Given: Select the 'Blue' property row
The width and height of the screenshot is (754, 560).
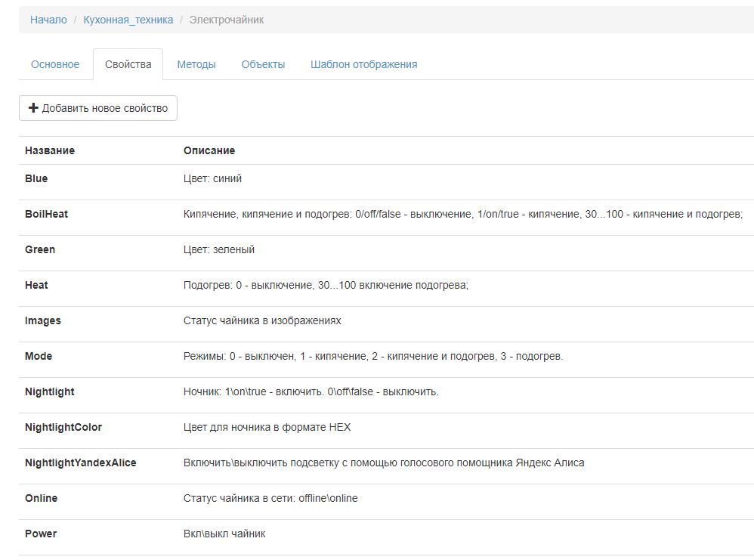Looking at the screenshot, I should (36, 178).
